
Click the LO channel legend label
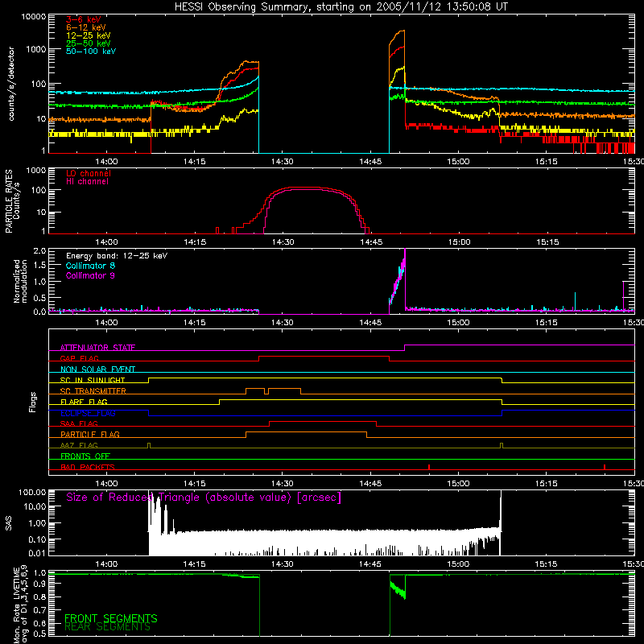pos(89,173)
